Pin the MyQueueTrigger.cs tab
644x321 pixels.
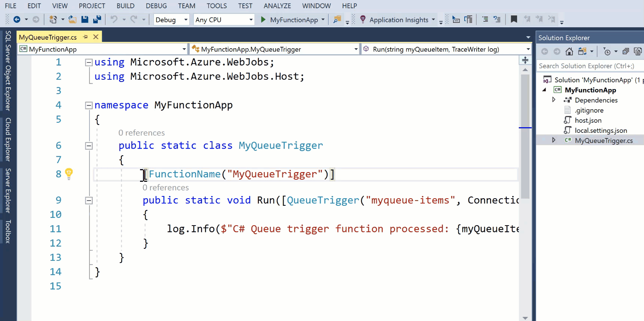(x=85, y=37)
